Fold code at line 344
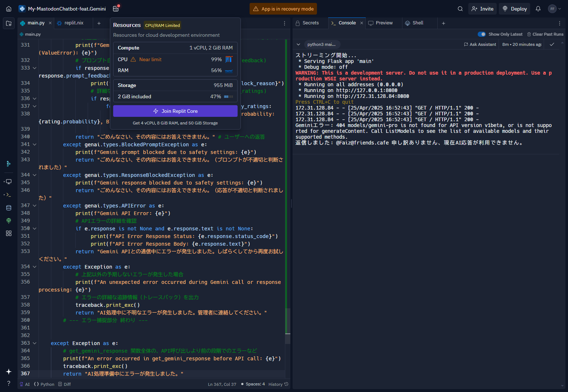This screenshot has width=568, height=392. click(35, 175)
